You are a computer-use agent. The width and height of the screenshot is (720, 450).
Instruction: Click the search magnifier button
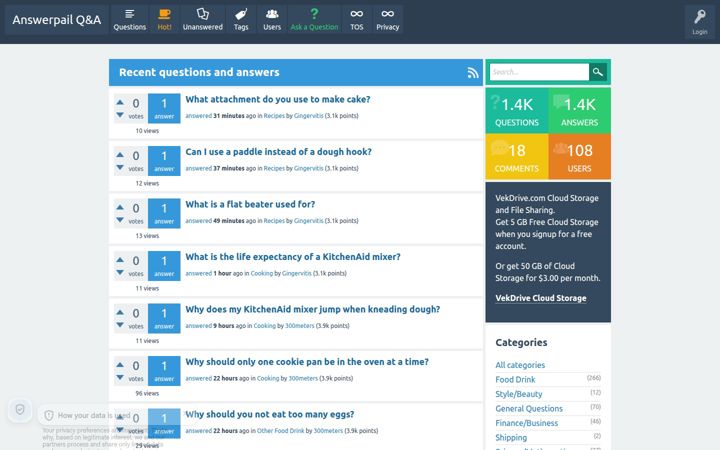pyautogui.click(x=598, y=72)
